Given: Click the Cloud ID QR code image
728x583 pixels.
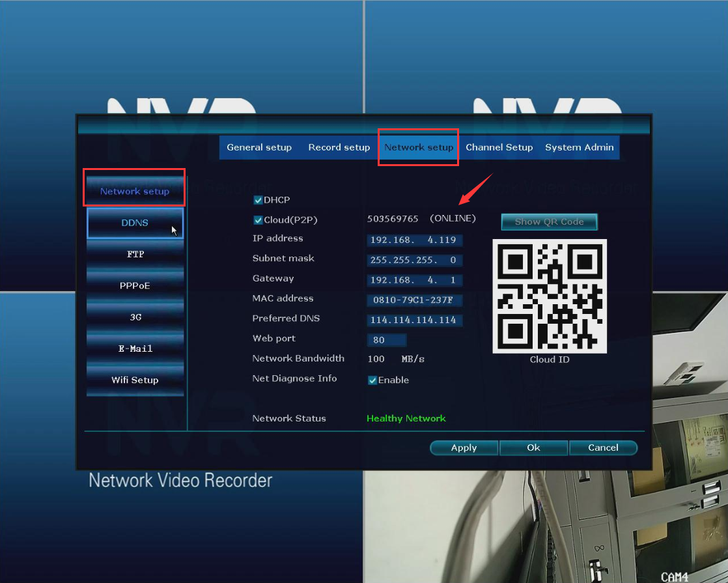Looking at the screenshot, I should coord(550,296).
